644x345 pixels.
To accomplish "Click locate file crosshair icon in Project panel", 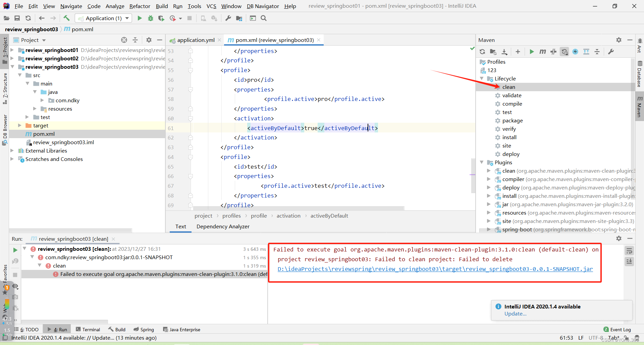I will tap(124, 40).
